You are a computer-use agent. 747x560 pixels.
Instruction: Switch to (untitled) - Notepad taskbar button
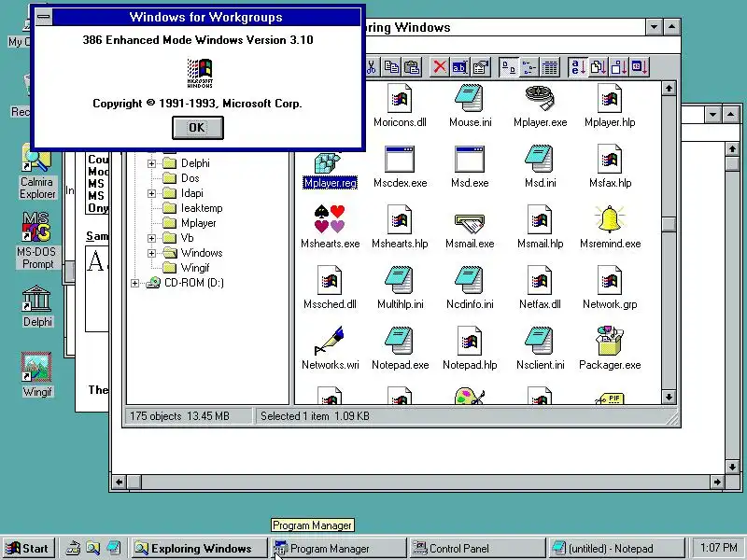pos(616,549)
